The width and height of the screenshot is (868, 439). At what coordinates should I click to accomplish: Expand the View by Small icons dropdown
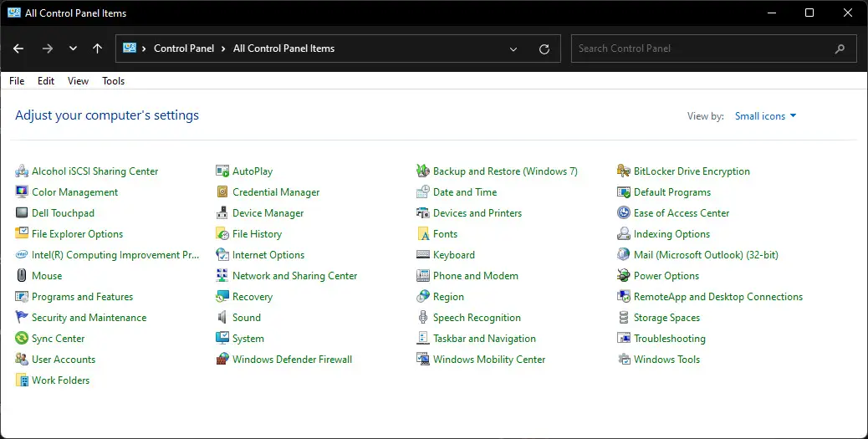766,115
